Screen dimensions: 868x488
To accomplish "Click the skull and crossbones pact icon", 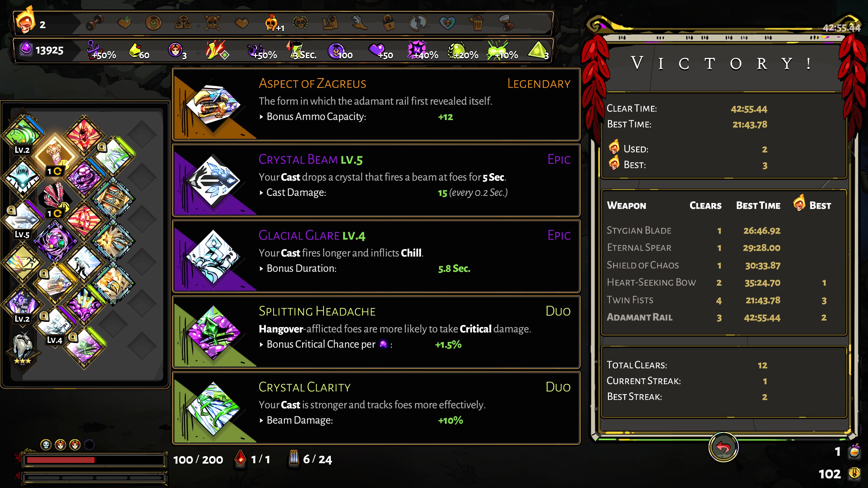I will [212, 23].
